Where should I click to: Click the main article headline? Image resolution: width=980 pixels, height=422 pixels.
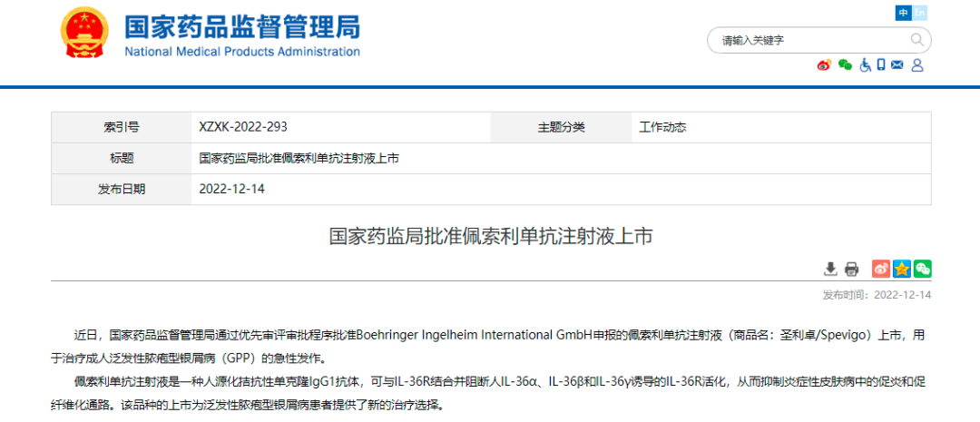tap(491, 236)
